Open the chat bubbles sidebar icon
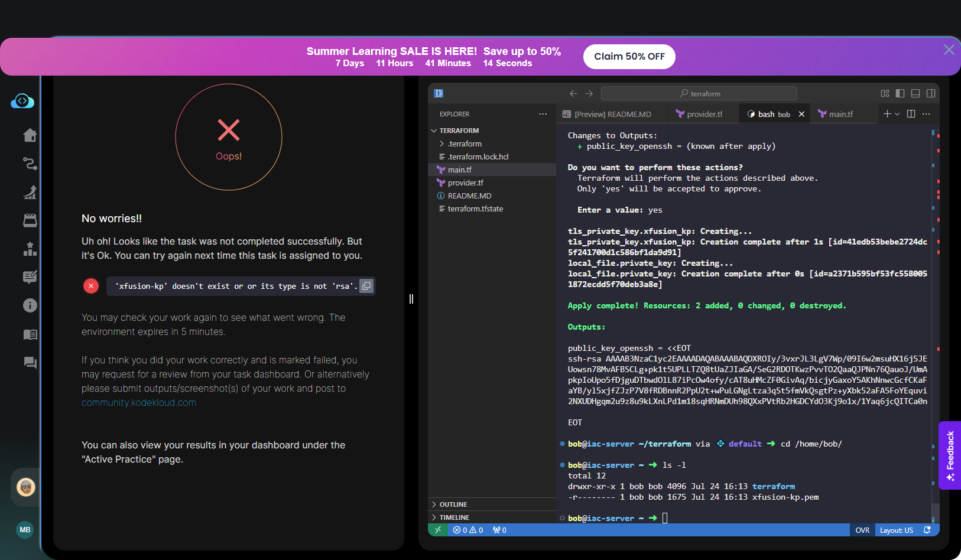This screenshot has width=961, height=560. coord(30,363)
